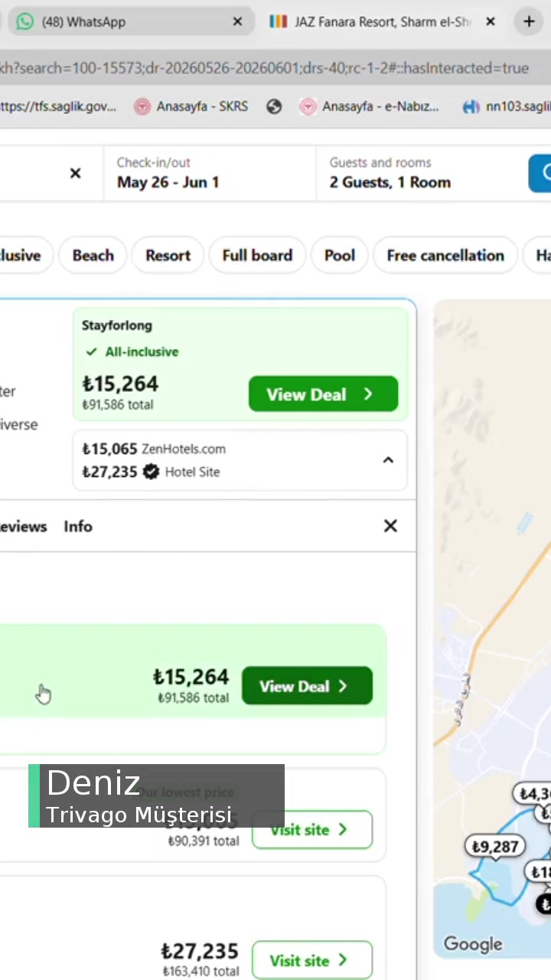Close the WhatsApp browser tab
Image resolution: width=551 pixels, height=980 pixels.
pyautogui.click(x=237, y=21)
